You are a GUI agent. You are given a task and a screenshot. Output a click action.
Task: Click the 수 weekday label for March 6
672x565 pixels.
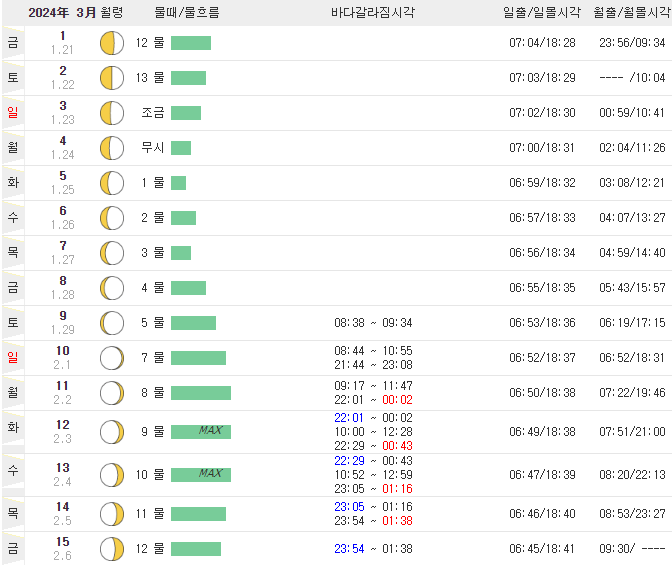(x=13, y=218)
